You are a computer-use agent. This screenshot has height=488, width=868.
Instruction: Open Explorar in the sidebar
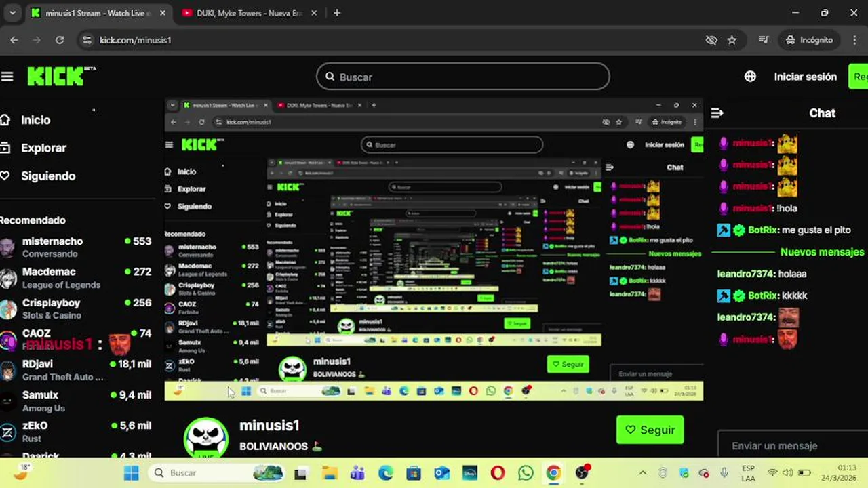43,148
